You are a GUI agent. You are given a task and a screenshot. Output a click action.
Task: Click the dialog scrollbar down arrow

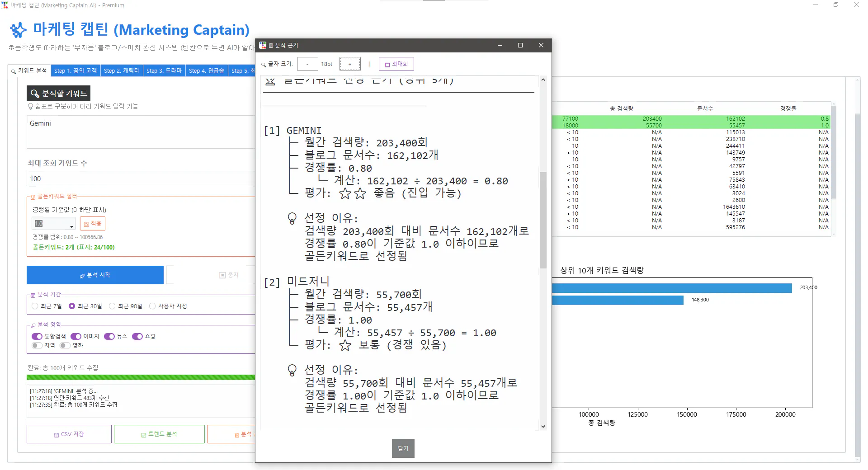(x=543, y=426)
